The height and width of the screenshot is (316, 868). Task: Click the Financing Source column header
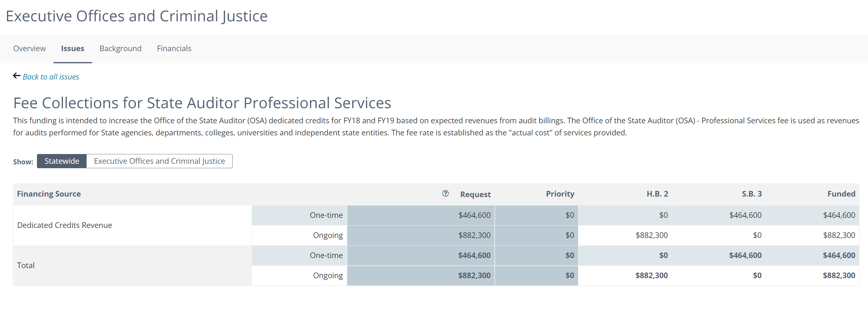click(x=49, y=194)
